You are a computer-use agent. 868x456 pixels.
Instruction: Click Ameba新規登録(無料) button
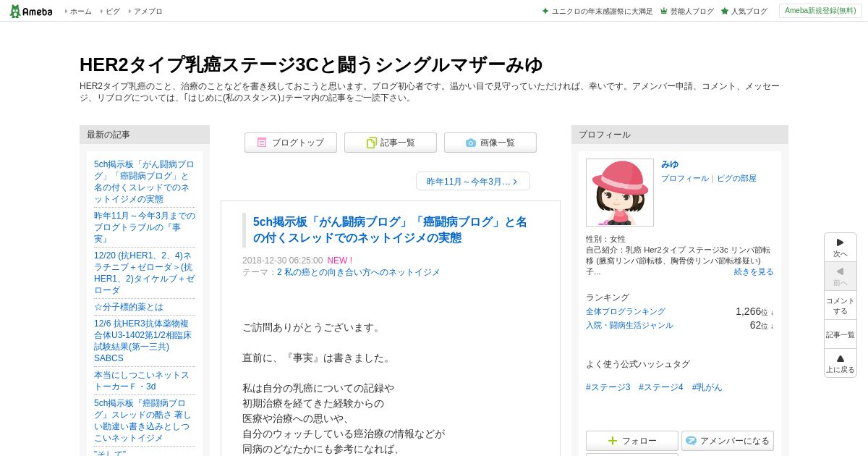pos(820,11)
